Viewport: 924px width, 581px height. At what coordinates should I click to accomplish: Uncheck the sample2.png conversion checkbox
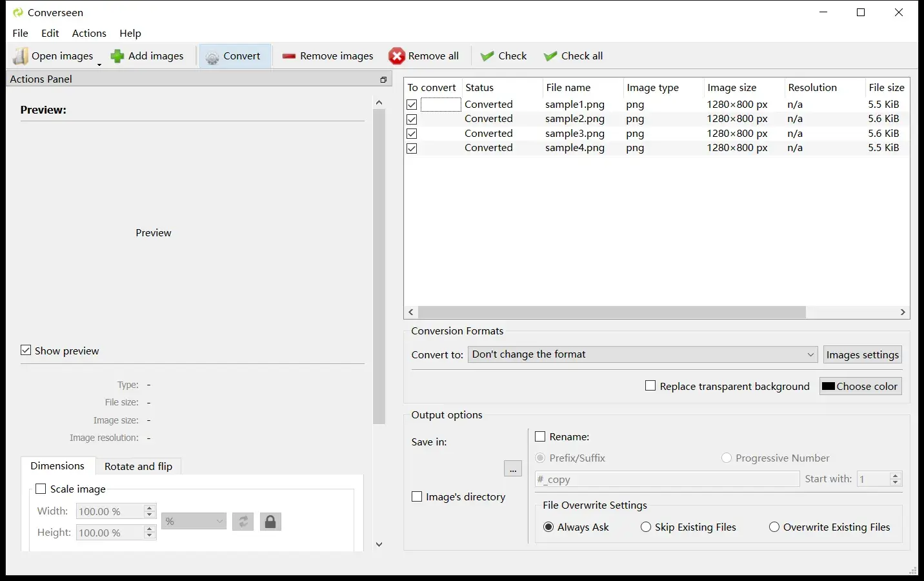pos(412,119)
